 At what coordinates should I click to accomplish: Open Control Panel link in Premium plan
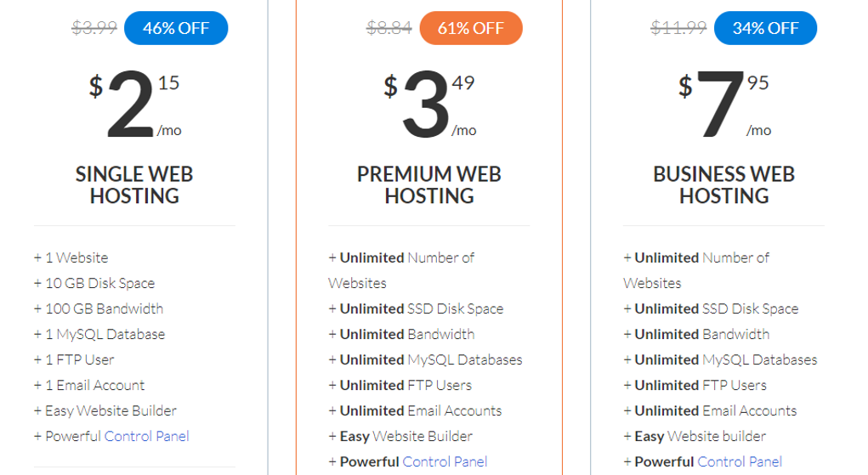[445, 461]
